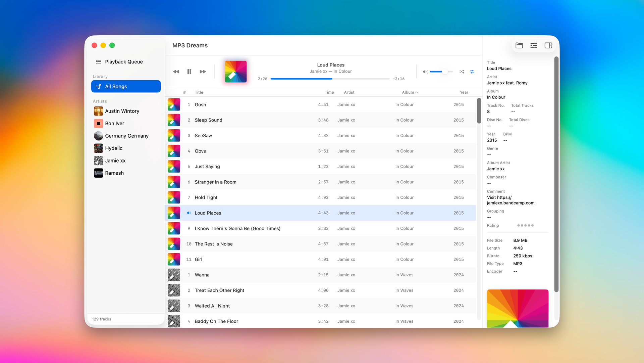Select the track Stranger in a Room
644x363 pixels.
[215, 182]
